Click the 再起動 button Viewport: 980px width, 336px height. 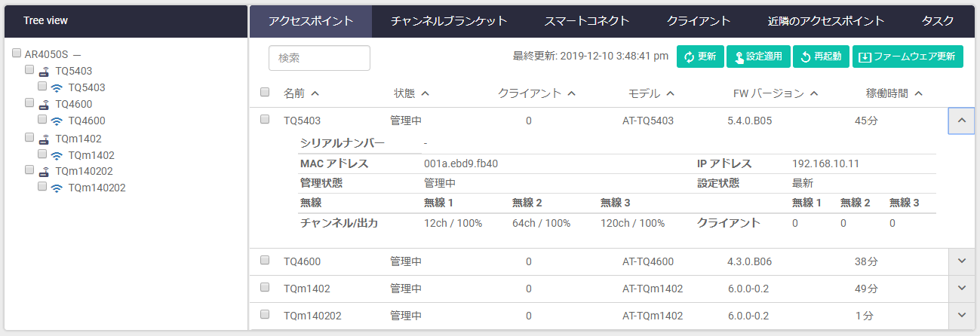821,57
